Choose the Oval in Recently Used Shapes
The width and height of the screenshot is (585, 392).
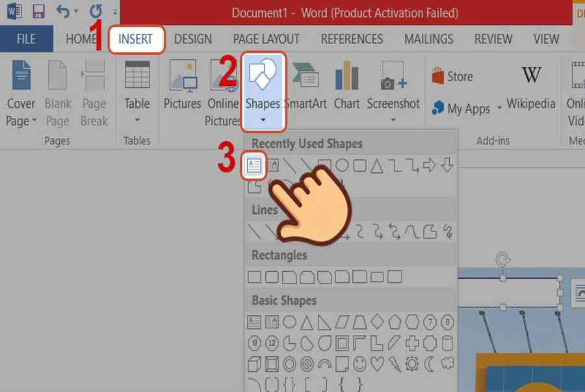click(342, 165)
